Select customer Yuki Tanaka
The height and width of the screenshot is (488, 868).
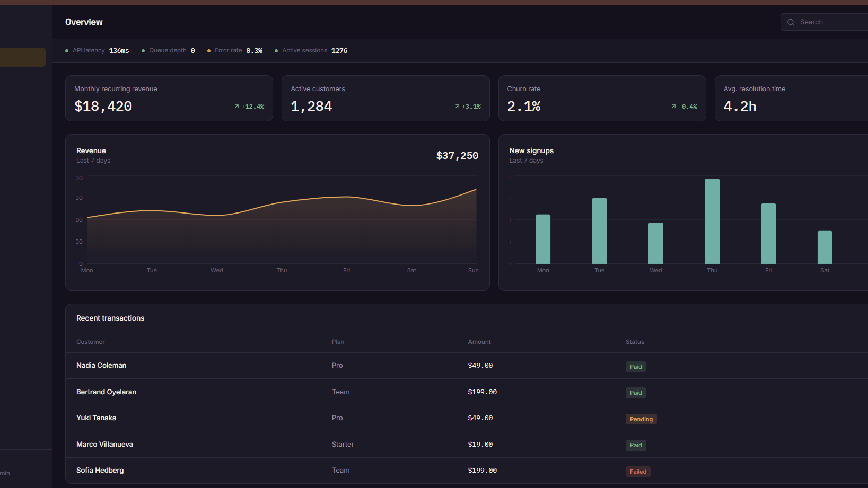pos(96,418)
